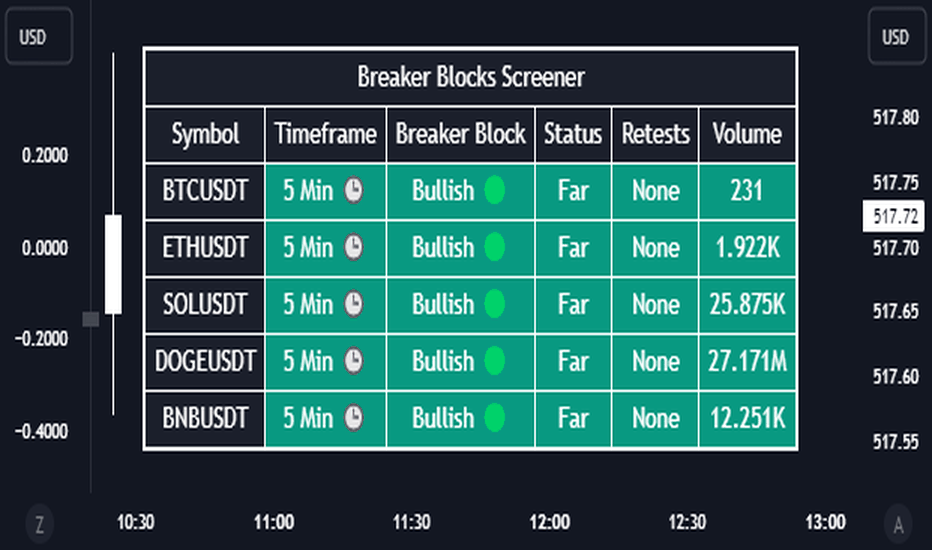Select the Symbol column header

click(205, 134)
